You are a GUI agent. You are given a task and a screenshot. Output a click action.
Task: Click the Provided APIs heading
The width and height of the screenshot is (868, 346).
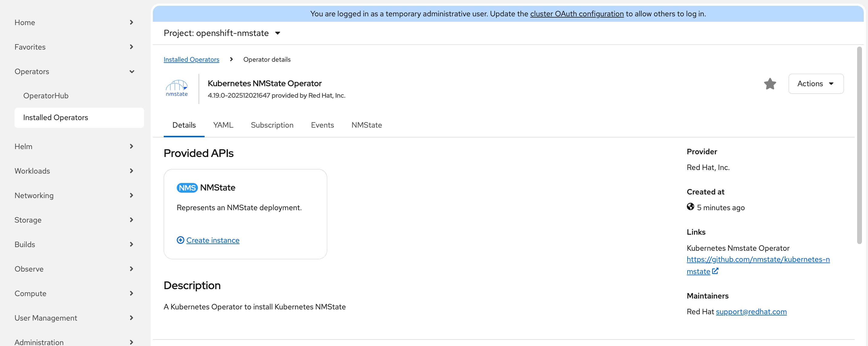(199, 153)
